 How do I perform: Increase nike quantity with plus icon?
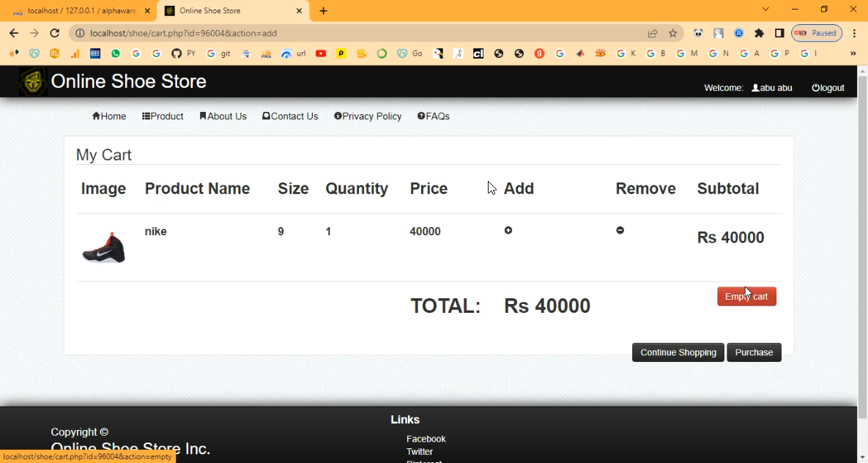508,230
